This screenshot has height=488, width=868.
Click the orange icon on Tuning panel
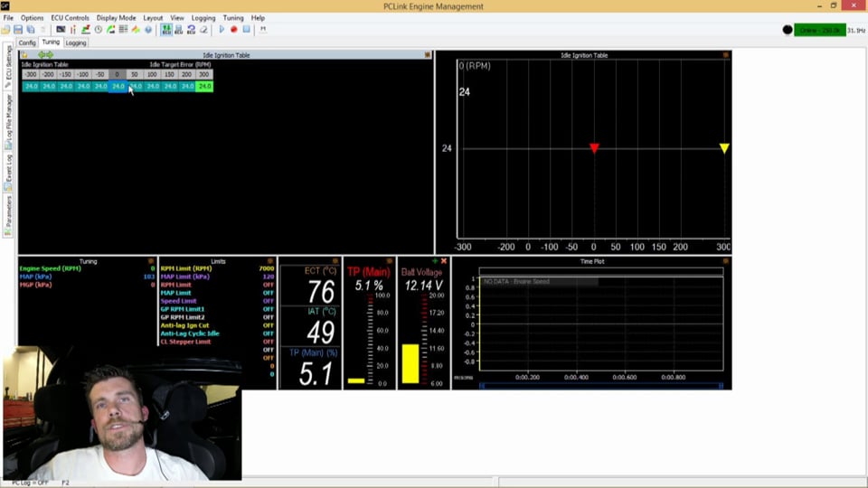(151, 261)
